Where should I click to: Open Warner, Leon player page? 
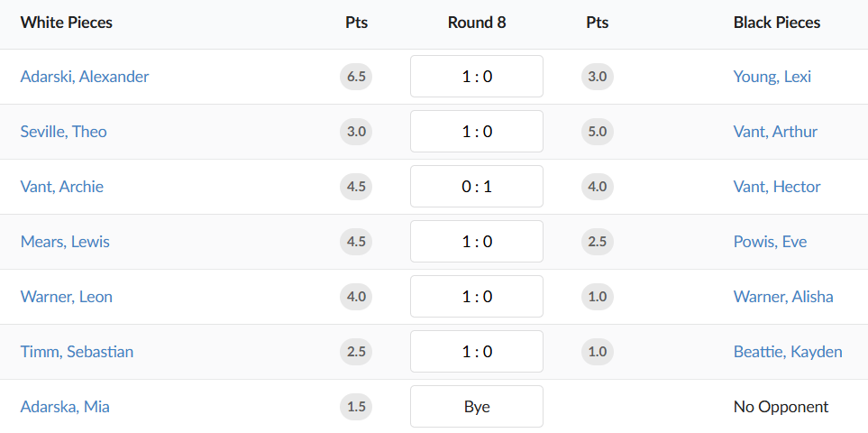(66, 297)
